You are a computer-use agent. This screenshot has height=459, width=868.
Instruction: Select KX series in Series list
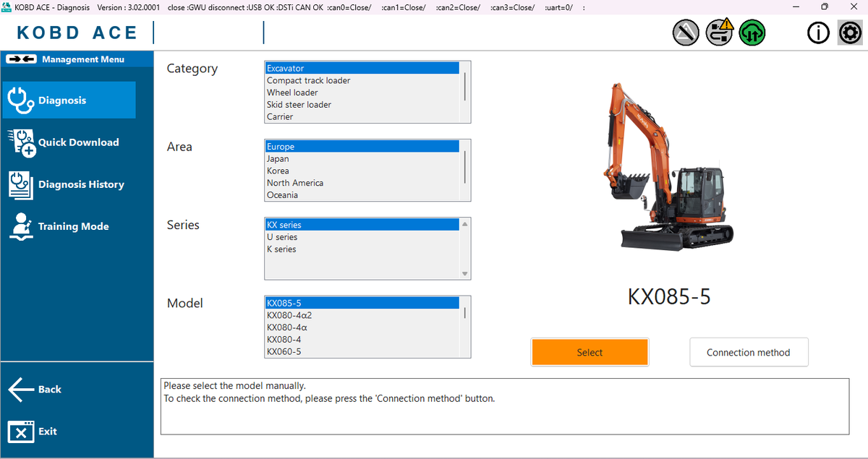(x=362, y=225)
